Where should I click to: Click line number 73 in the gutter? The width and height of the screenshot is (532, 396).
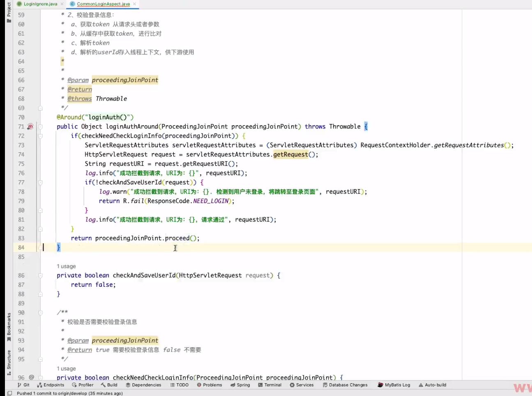click(x=21, y=145)
